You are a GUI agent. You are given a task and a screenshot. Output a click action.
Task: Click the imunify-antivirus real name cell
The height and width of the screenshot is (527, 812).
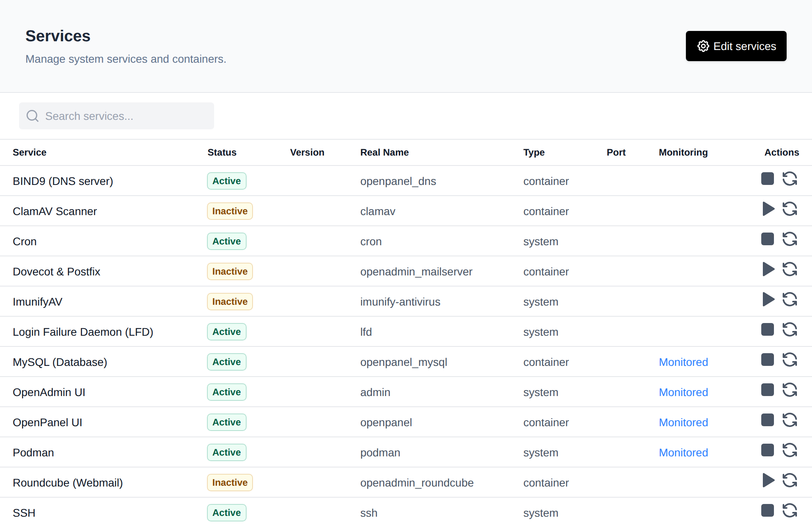point(400,302)
